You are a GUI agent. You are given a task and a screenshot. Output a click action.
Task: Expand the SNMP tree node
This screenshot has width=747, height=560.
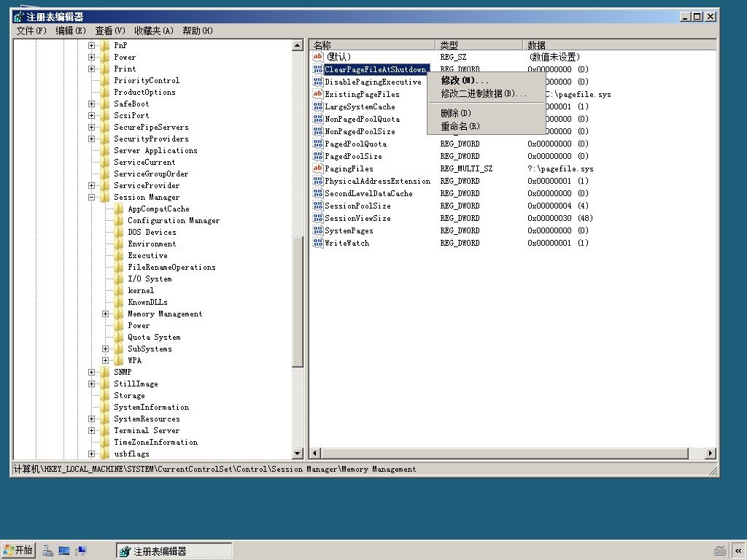91,373
